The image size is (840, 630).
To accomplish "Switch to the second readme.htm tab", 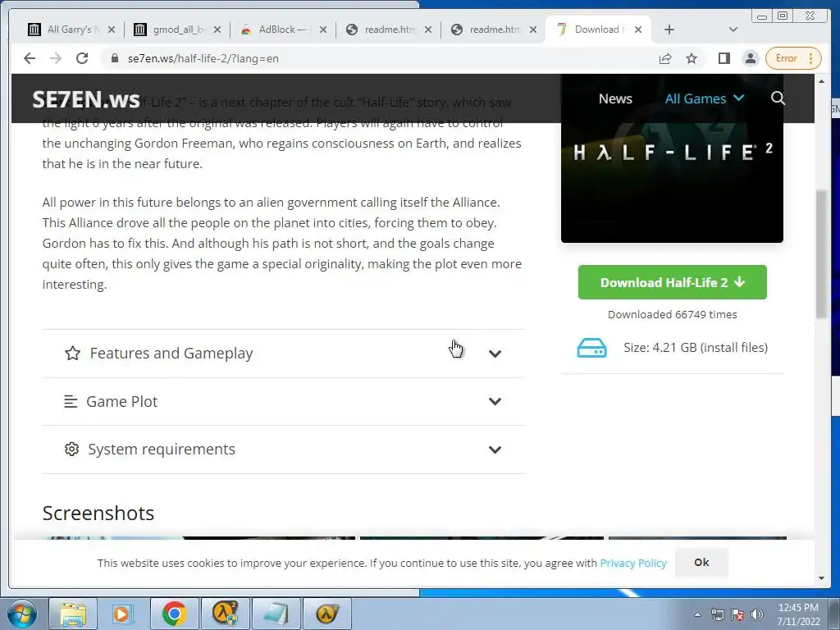I will (x=486, y=30).
